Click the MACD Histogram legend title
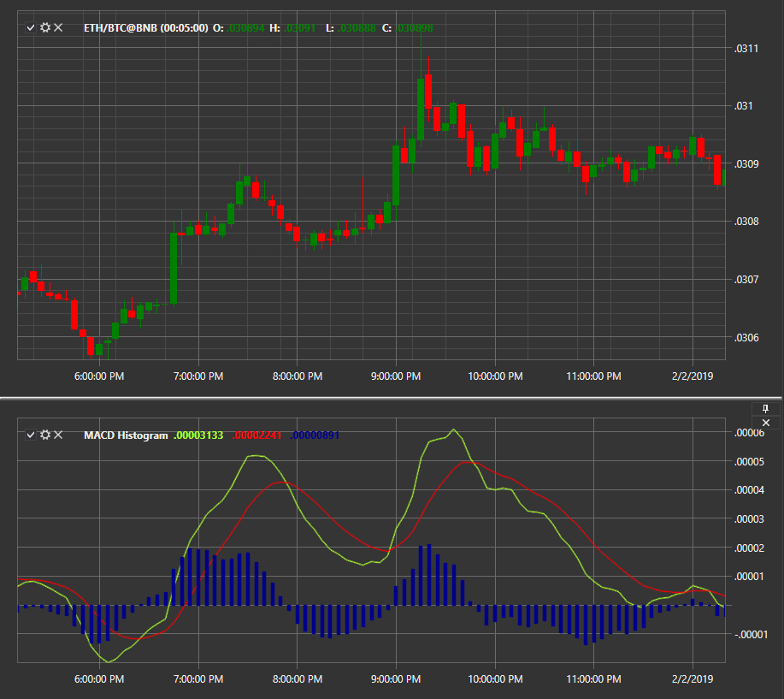784x699 pixels. tap(126, 435)
